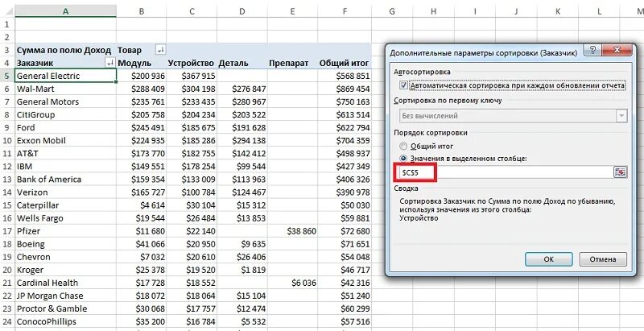Confirm with the OK button
The width and height of the screenshot is (644, 331).
tap(549, 259)
